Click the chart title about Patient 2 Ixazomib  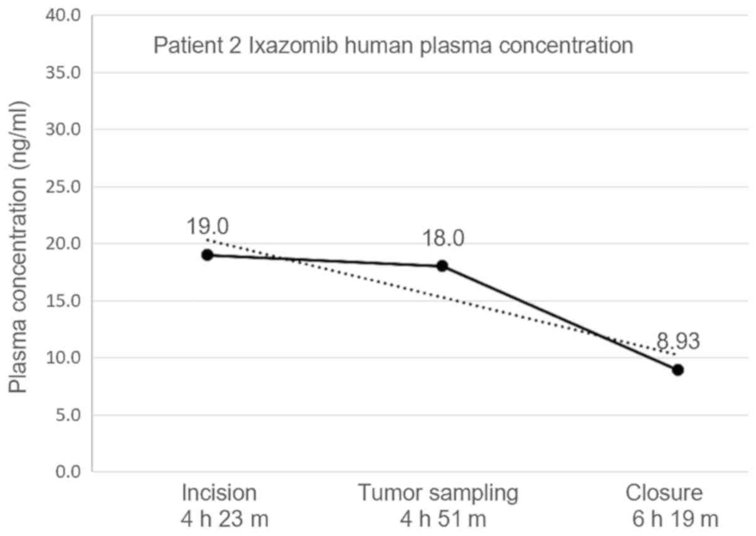coord(393,46)
